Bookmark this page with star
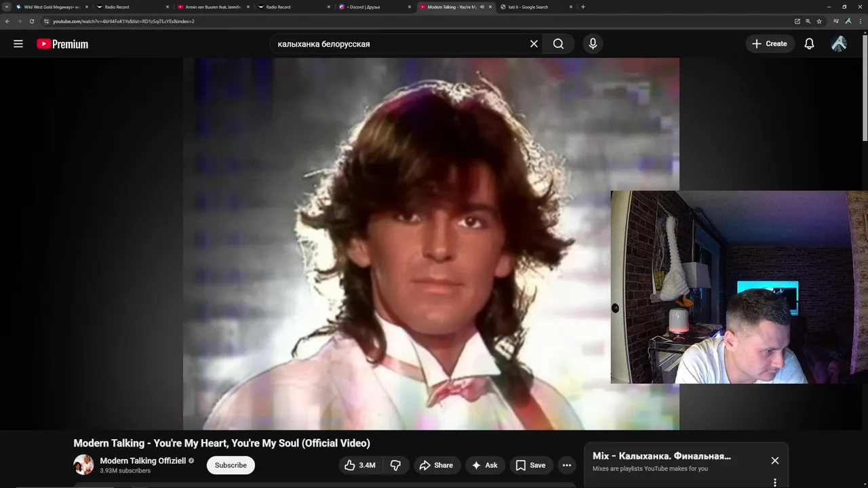The width and height of the screenshot is (868, 488). pos(819,21)
